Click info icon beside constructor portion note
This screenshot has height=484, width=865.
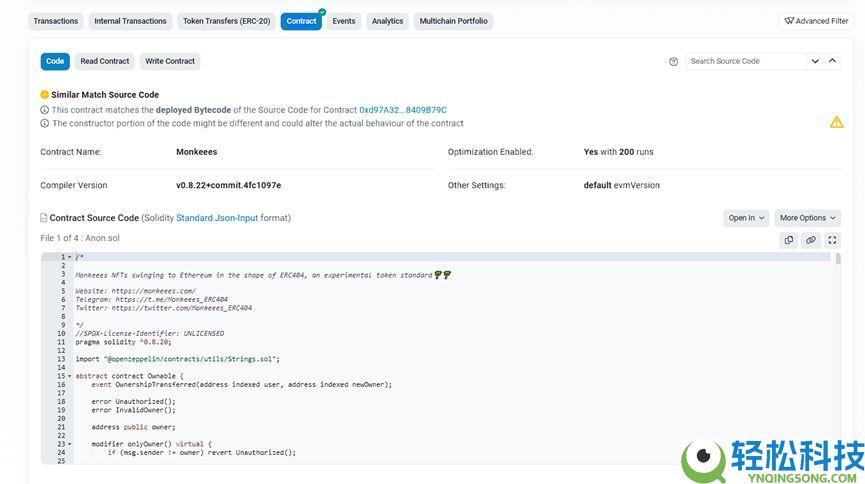pos(45,123)
